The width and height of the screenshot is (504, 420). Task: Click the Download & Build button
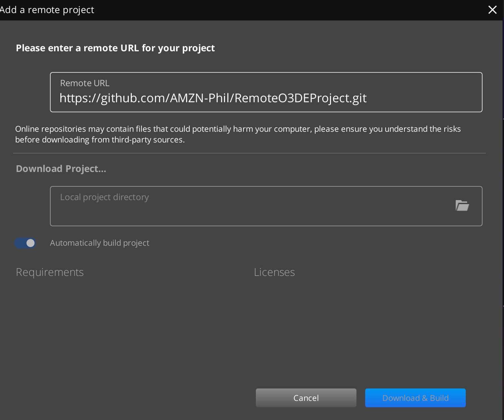415,398
